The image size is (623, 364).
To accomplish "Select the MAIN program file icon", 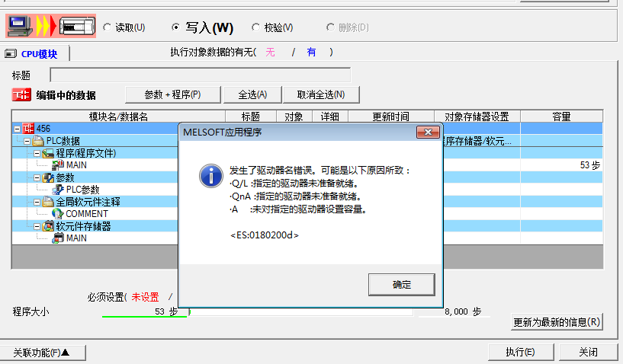I will tap(58, 165).
